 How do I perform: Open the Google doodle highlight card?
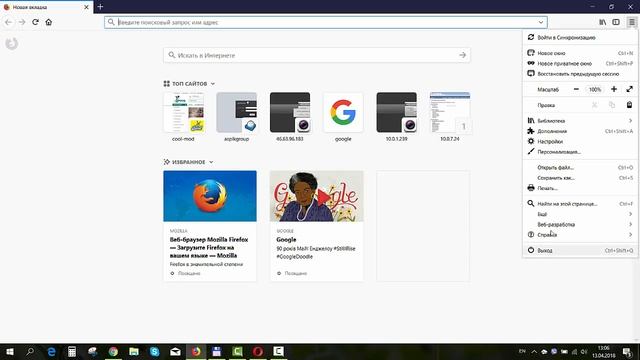click(x=316, y=226)
